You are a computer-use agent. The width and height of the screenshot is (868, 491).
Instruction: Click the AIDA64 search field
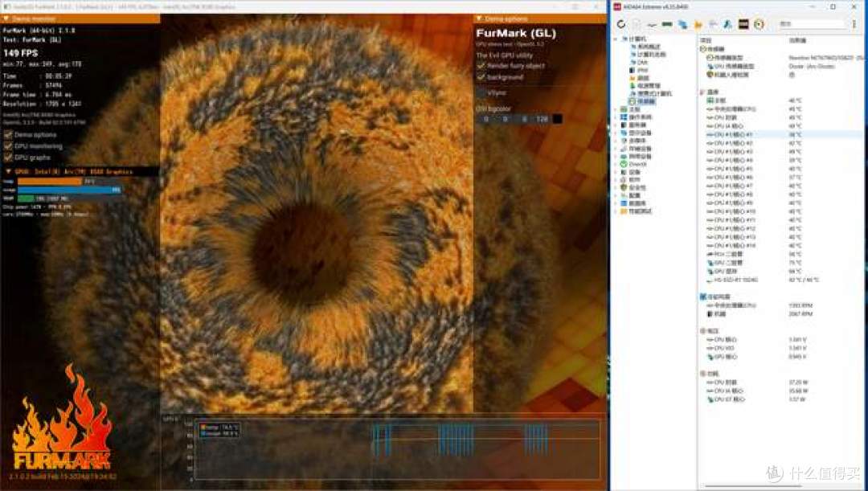click(812, 24)
